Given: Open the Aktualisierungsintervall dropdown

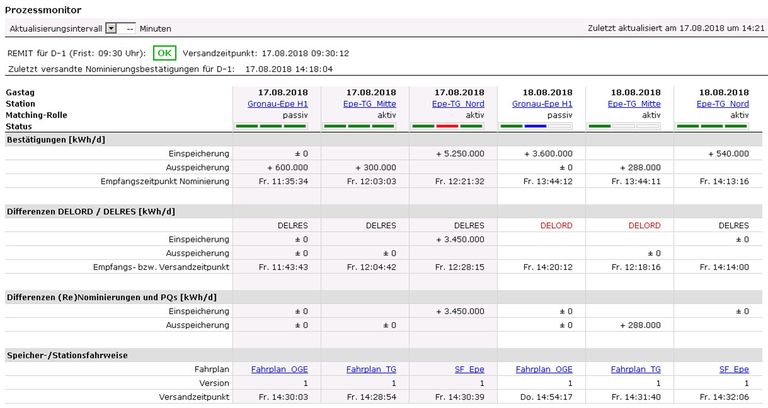Looking at the screenshot, I should point(111,30).
